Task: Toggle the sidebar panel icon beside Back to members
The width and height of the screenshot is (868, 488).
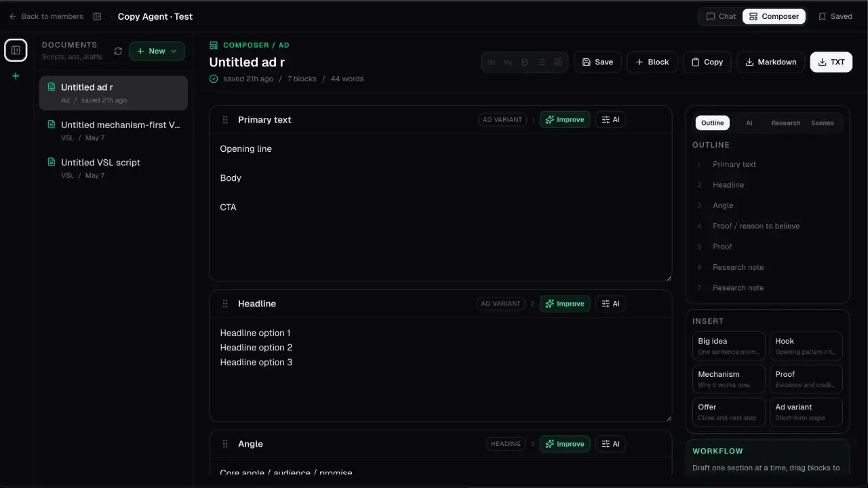Action: pyautogui.click(x=97, y=16)
